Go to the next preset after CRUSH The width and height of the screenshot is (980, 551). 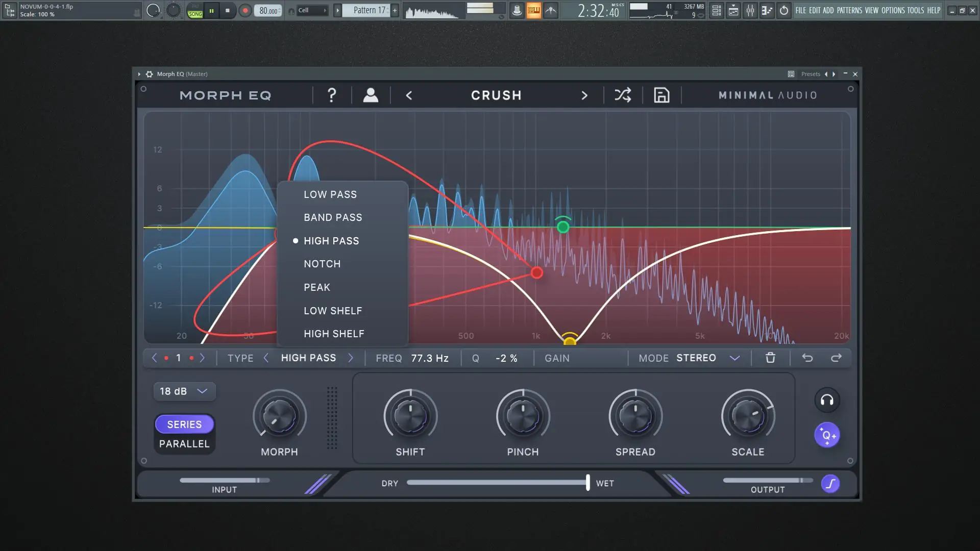[584, 95]
